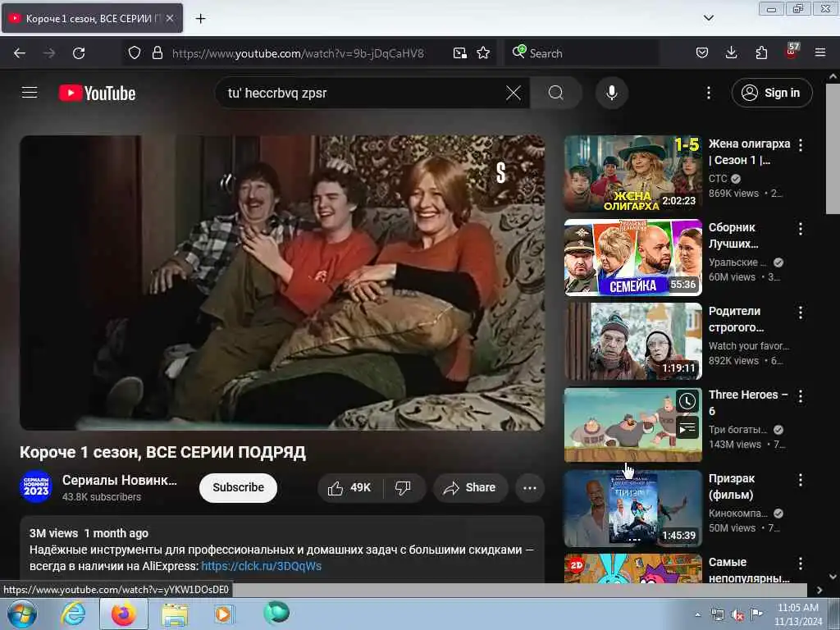840x630 pixels.
Task: Dislike the video with thumbs-down icon
Action: coord(403,488)
